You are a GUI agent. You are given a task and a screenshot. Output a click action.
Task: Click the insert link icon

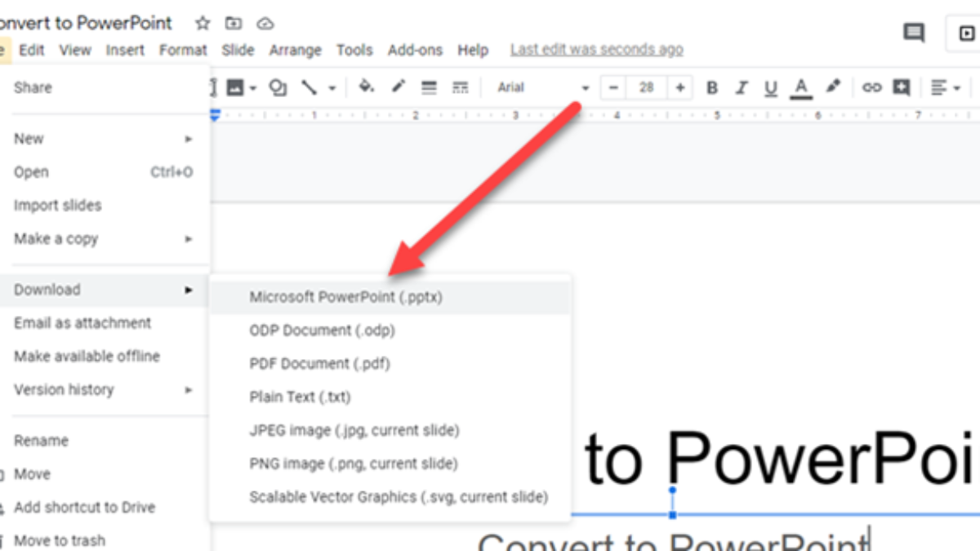tap(872, 87)
